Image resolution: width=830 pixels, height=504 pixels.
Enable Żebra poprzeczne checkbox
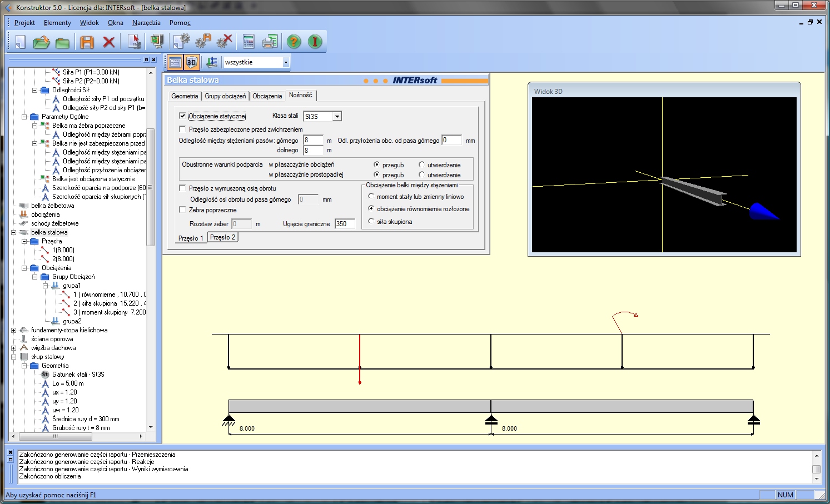(x=182, y=209)
